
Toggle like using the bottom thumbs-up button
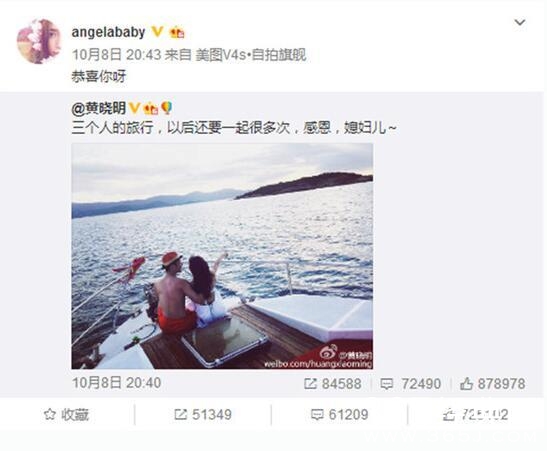point(475,415)
